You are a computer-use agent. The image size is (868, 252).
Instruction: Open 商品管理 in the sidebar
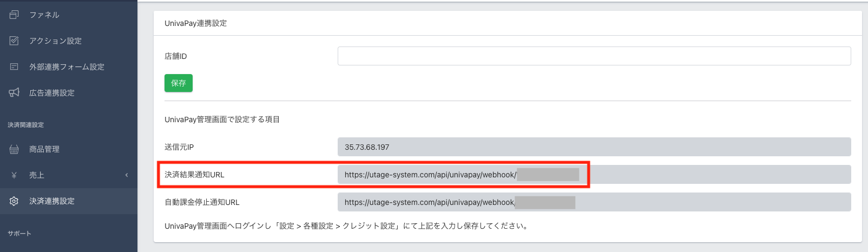(44, 149)
